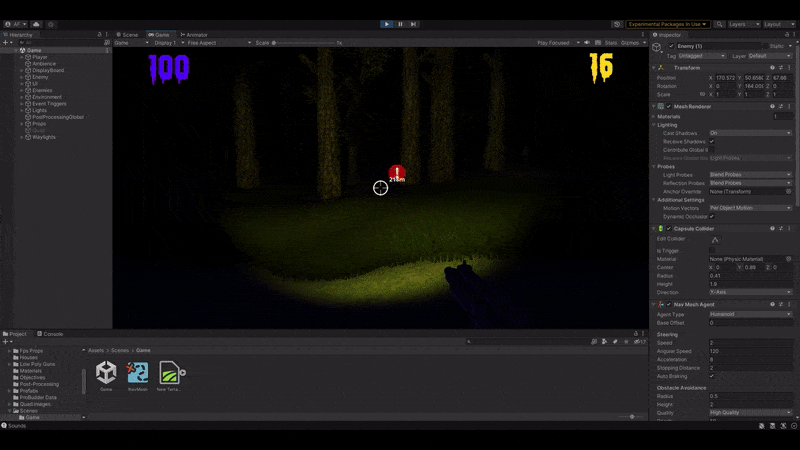Image resolution: width=800 pixels, height=450 pixels.
Task: Lock the Hierarchy panel
Action: pos(99,35)
